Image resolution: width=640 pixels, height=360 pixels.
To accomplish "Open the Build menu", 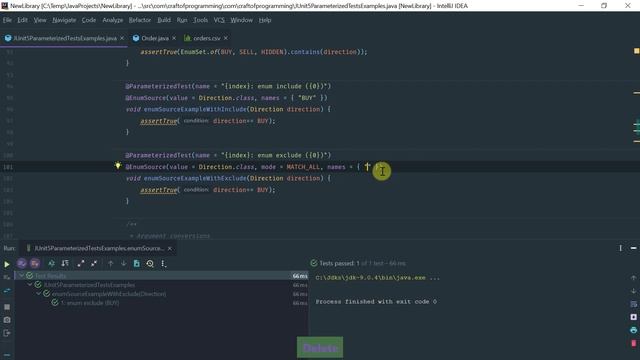I will [x=164, y=20].
